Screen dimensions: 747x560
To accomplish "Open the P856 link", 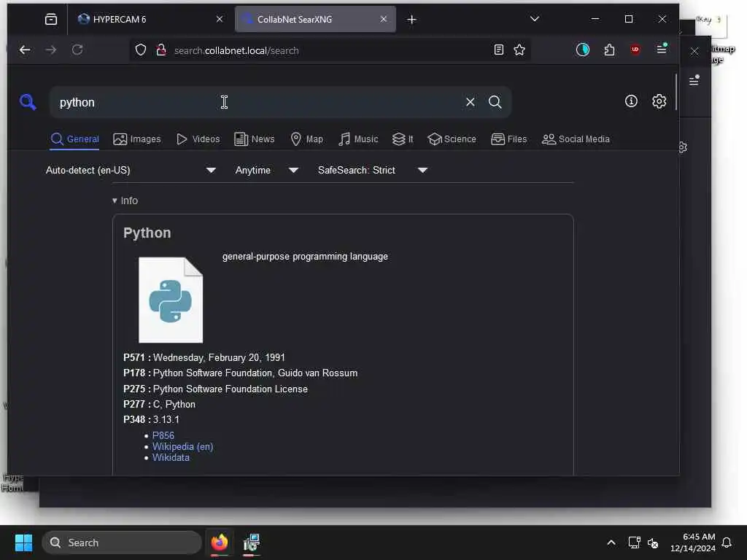I will click(163, 435).
